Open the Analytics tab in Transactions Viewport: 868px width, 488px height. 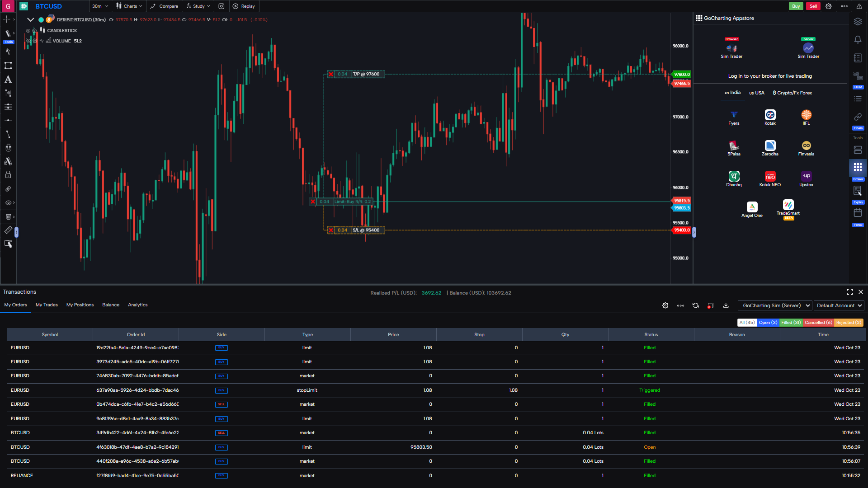pos(137,305)
